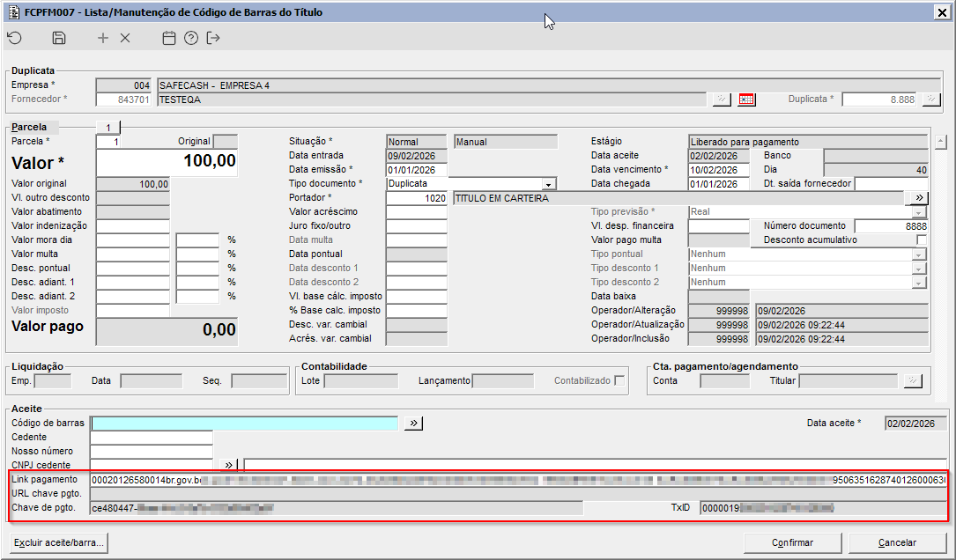The height and width of the screenshot is (560, 956).
Task: Click the » button beside Portador description
Action: pos(919,198)
